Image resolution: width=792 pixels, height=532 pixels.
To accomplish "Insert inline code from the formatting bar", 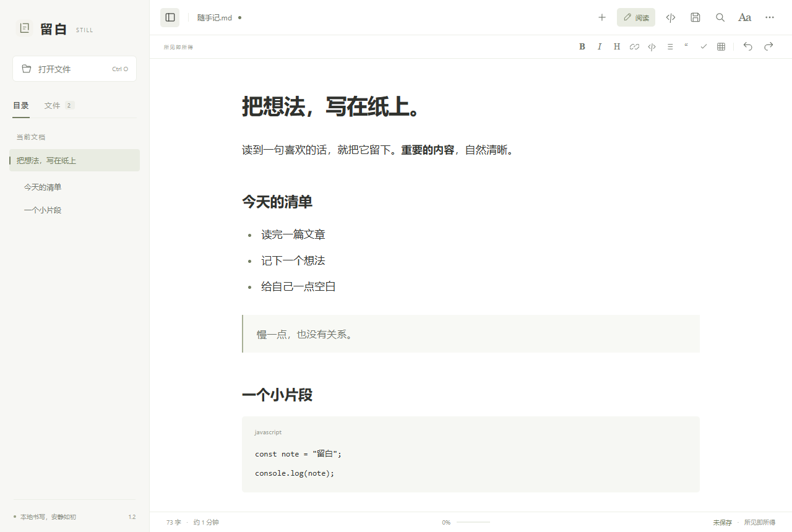I will pos(652,46).
